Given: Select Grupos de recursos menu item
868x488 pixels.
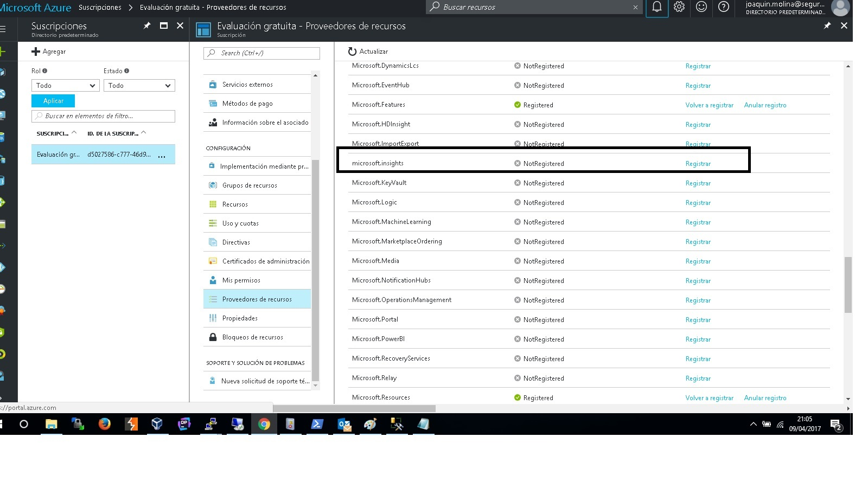Looking at the screenshot, I should [x=250, y=185].
